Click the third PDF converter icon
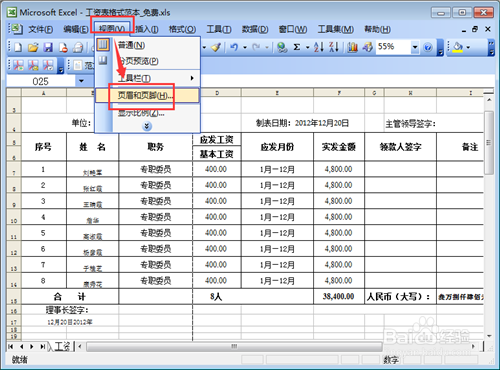This screenshot has height=370, width=500. pos(48,65)
